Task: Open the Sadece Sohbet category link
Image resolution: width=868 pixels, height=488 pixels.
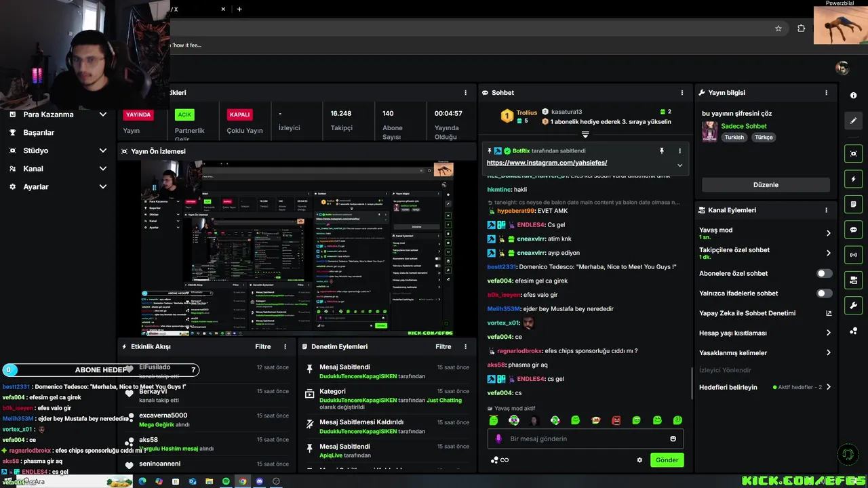Action: [x=744, y=126]
